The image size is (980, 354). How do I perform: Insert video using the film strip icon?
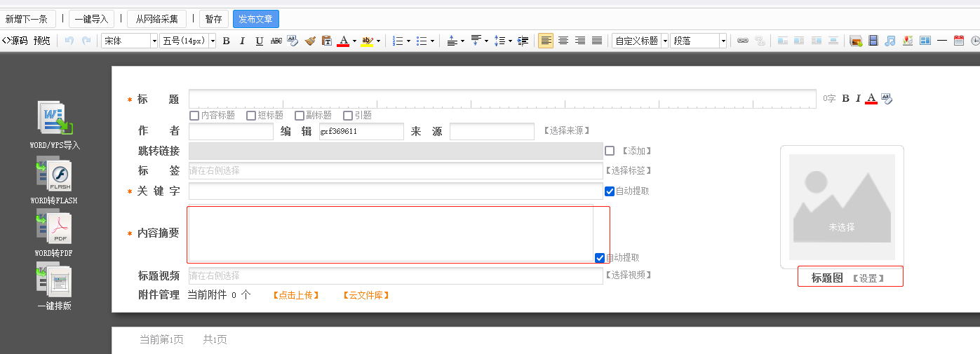pos(873,41)
